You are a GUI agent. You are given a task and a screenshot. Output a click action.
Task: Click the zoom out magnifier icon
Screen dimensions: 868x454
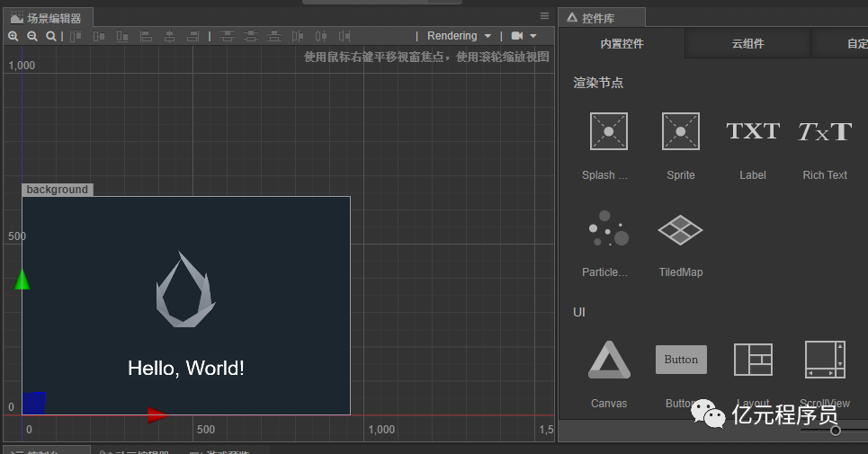coord(32,37)
